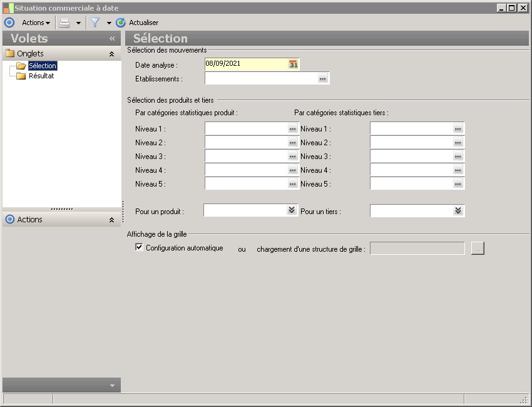Click the Etablissements ellipsis browse button
Image resolution: width=532 pixels, height=407 pixels.
pos(322,79)
